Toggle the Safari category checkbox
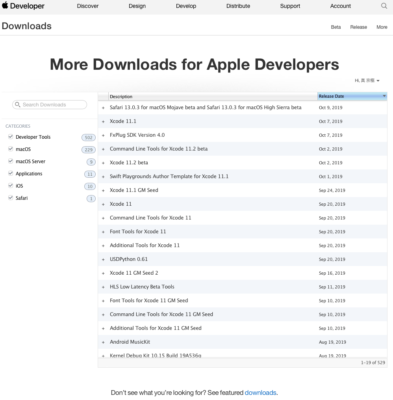This screenshot has height=400, width=393. pyautogui.click(x=10, y=198)
